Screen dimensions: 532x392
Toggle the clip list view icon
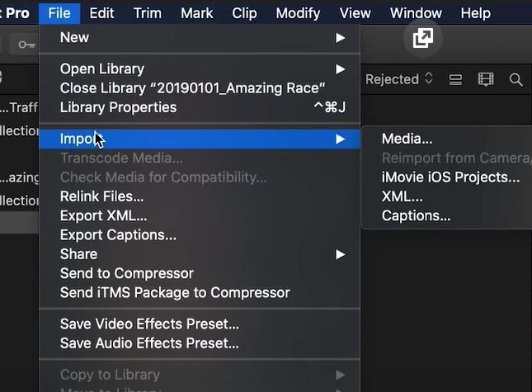point(455,80)
